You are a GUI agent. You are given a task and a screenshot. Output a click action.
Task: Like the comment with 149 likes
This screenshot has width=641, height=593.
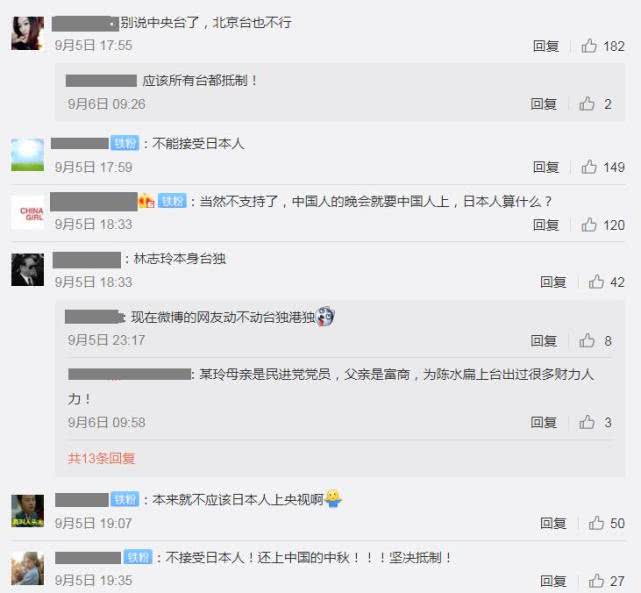click(x=589, y=167)
